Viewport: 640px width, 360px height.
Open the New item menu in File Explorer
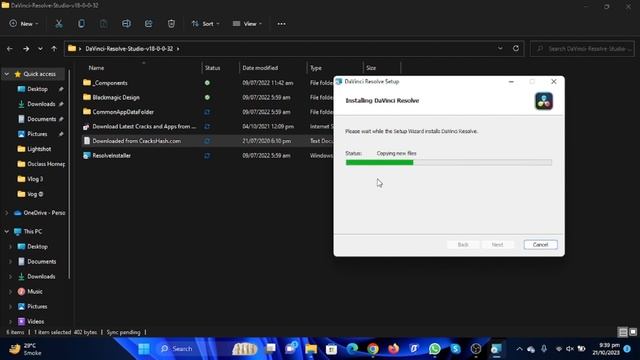pyautogui.click(x=24, y=24)
